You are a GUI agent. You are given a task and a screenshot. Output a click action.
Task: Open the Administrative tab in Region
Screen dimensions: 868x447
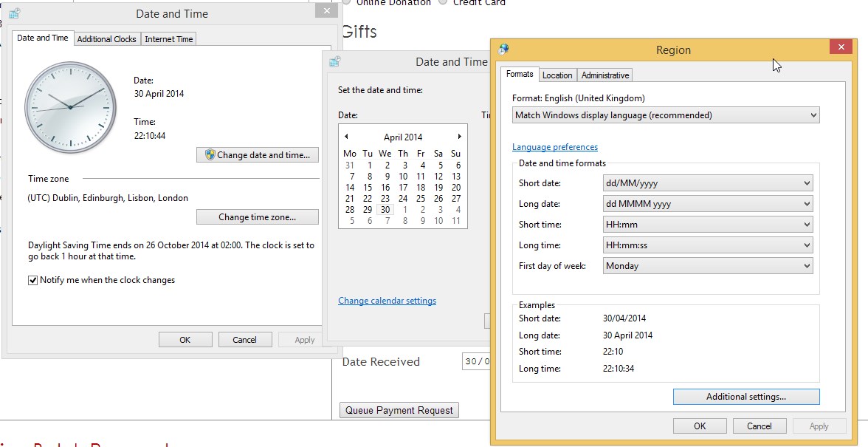604,75
